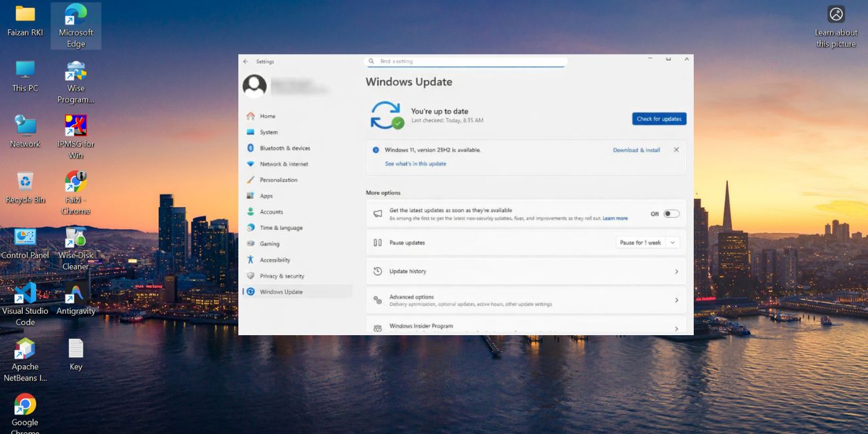Expand Advanced options
Screen dimensions: 868x434
[526, 300]
